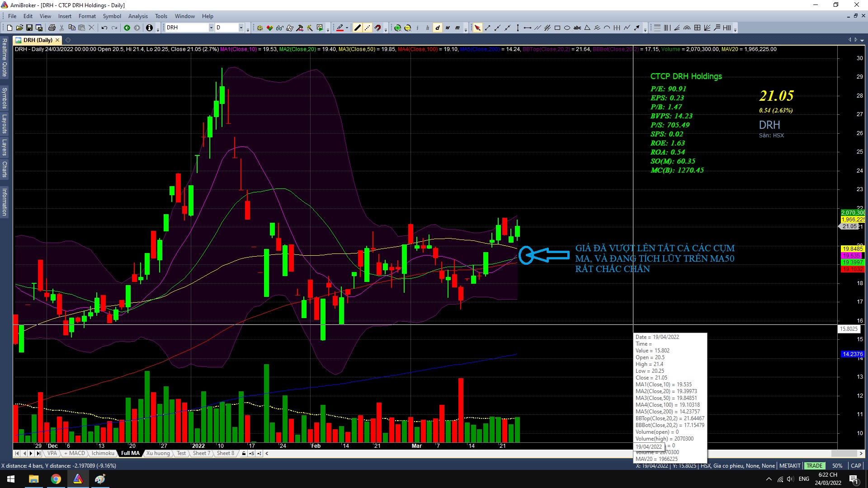Copy selection using the Copy icon
The image size is (868, 488).
(72, 28)
